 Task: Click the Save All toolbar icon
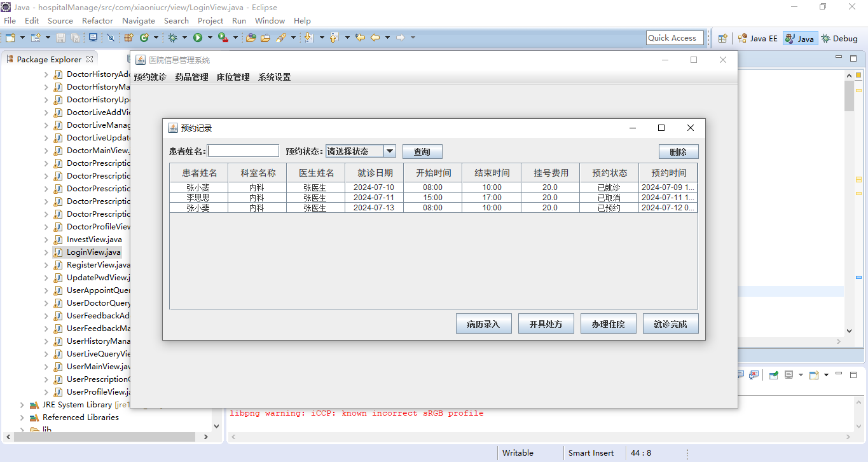pyautogui.click(x=75, y=37)
